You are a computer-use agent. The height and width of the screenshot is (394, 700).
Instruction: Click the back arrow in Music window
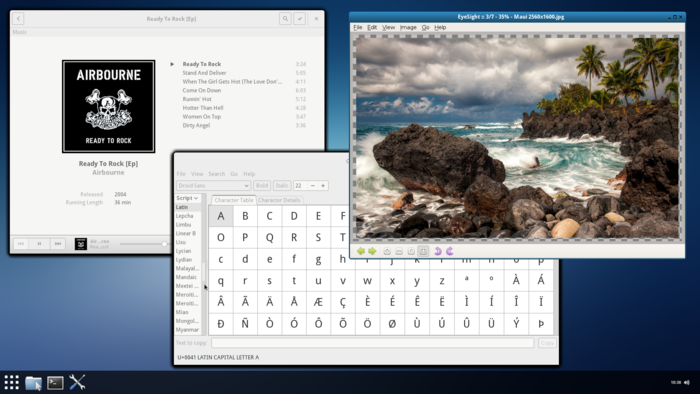point(18,19)
